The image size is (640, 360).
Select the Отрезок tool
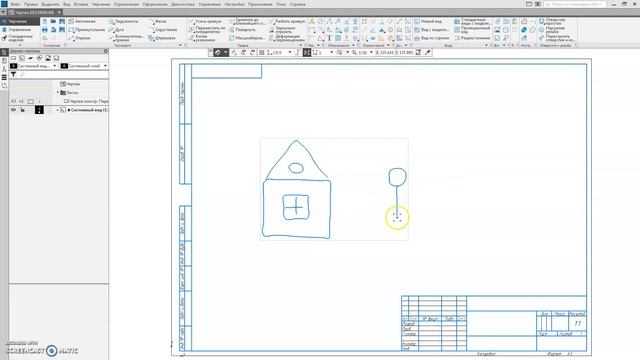(x=80, y=38)
